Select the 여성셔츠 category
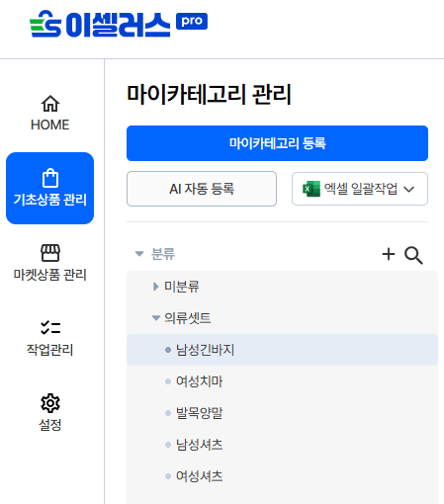The height and width of the screenshot is (504, 444). point(282,476)
